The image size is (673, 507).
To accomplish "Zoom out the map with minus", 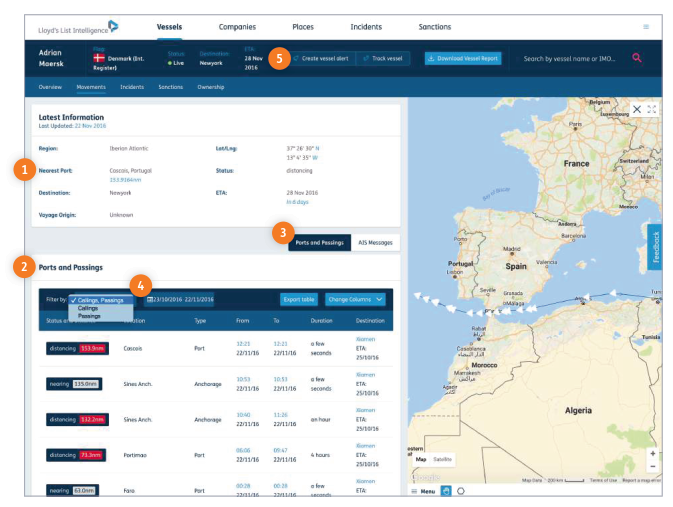I will 652,466.
